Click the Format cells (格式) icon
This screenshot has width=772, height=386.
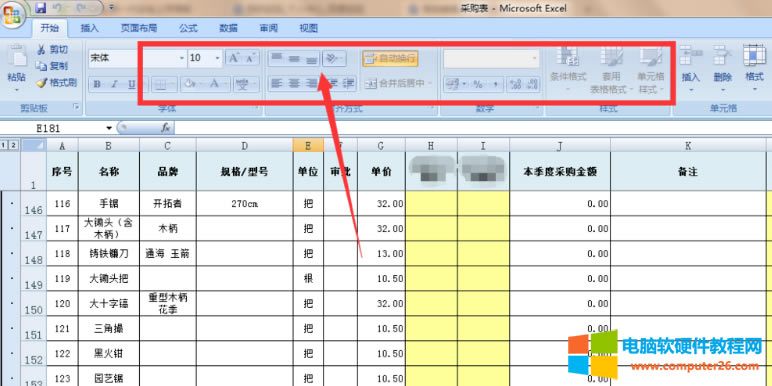click(754, 55)
